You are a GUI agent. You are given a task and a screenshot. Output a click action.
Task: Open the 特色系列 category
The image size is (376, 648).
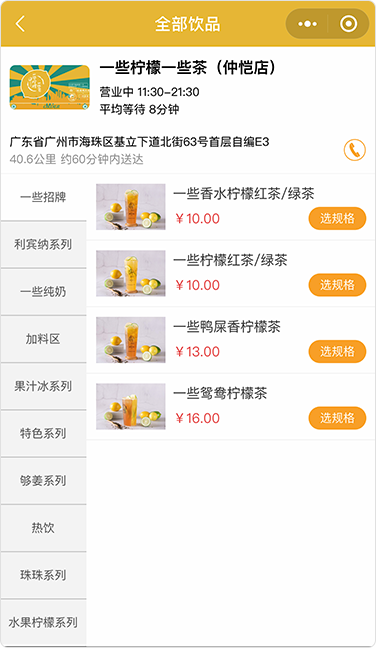coord(43,434)
